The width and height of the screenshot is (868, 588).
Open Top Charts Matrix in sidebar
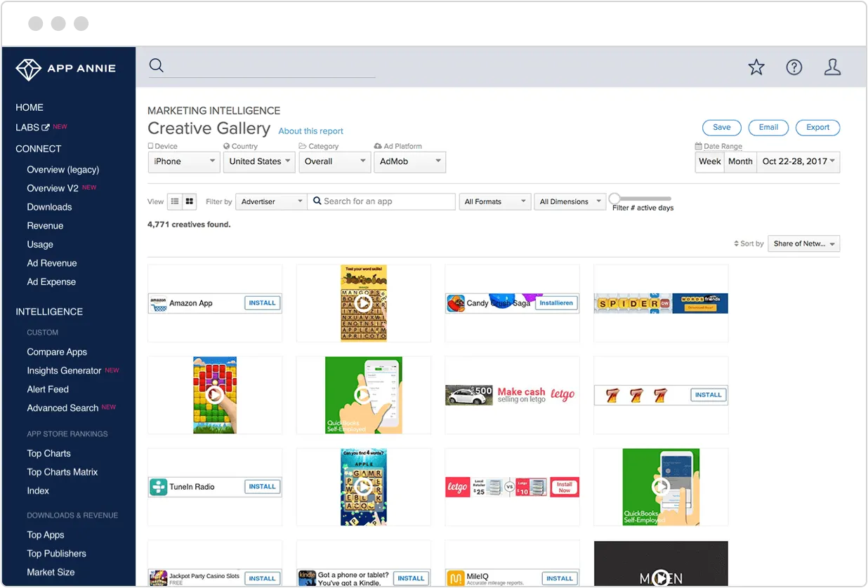pos(62,472)
